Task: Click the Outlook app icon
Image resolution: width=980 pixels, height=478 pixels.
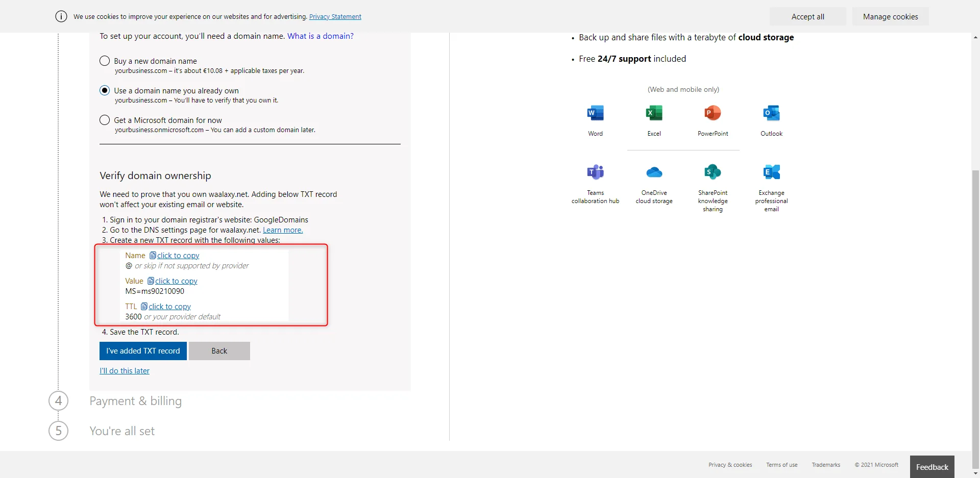Action: (771, 113)
